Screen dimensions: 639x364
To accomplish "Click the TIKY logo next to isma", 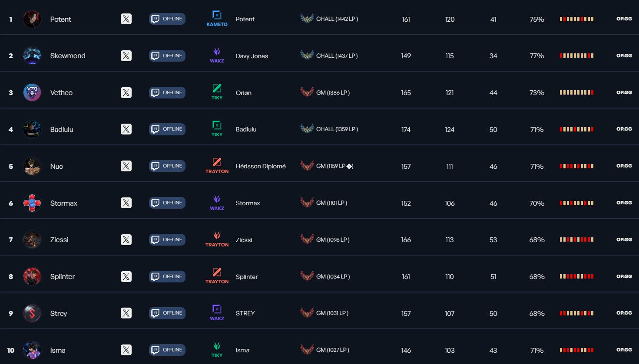I will point(216,349).
